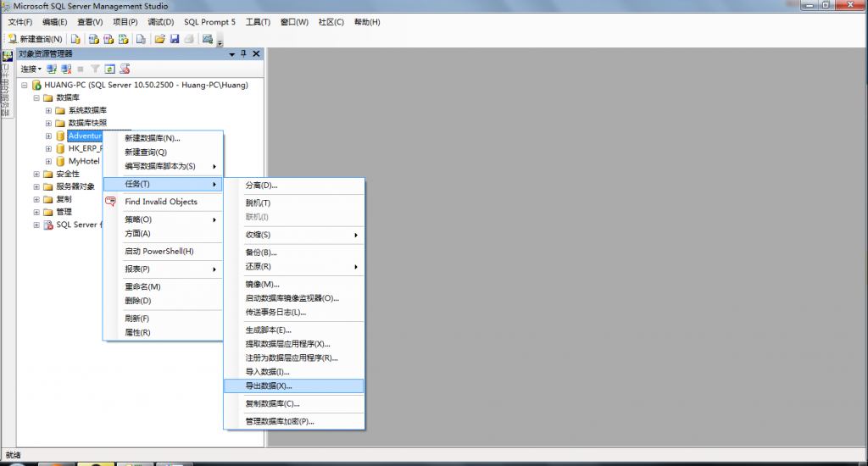Click the Connect Object Explorer icon

coord(51,69)
